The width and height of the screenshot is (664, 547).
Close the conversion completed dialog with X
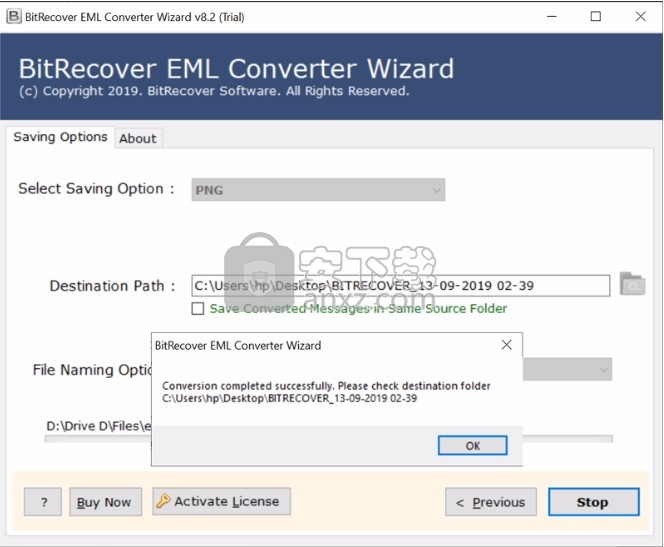pos(506,345)
